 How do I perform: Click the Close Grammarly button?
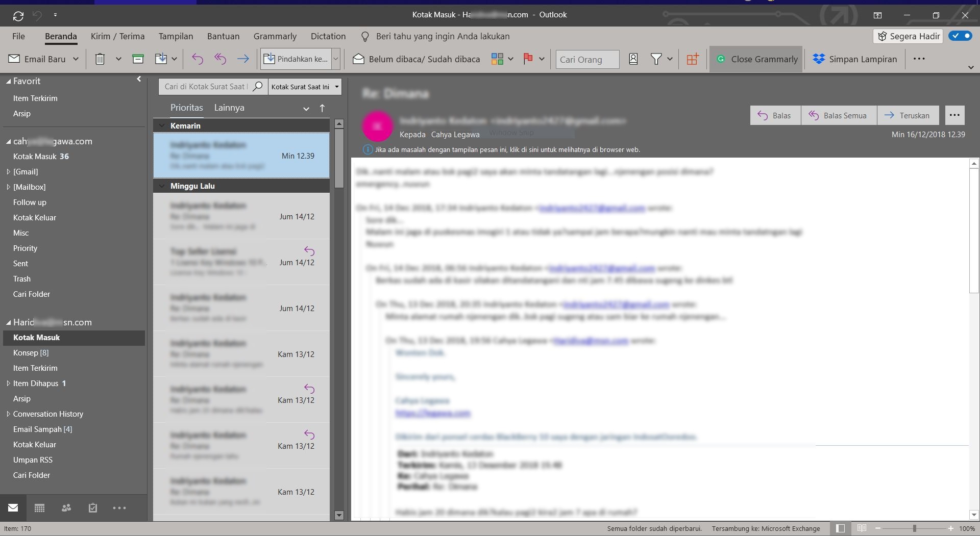(756, 59)
